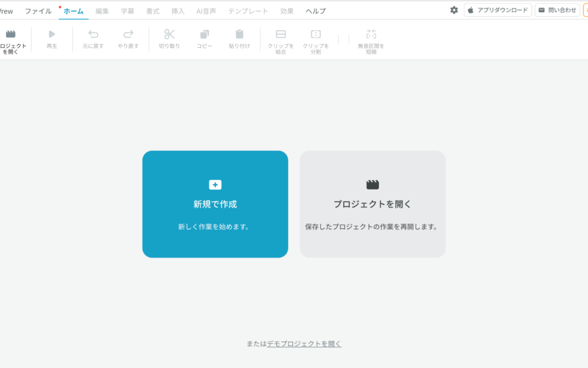Open the デモプロジェクトを開く link

304,344
